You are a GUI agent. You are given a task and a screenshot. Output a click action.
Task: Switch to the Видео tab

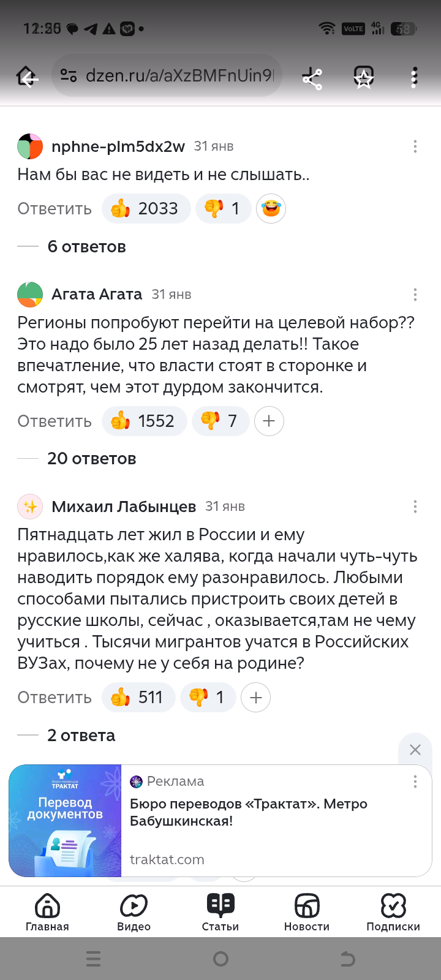134,911
